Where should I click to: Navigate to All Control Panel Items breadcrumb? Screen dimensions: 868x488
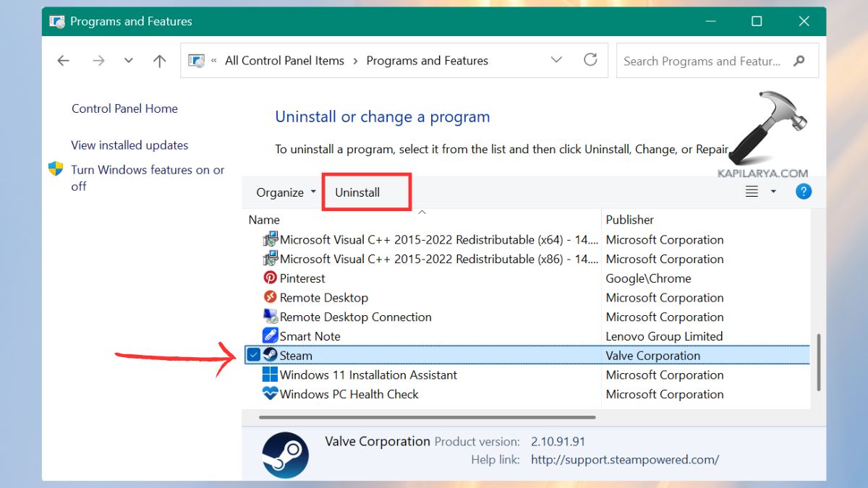point(284,61)
